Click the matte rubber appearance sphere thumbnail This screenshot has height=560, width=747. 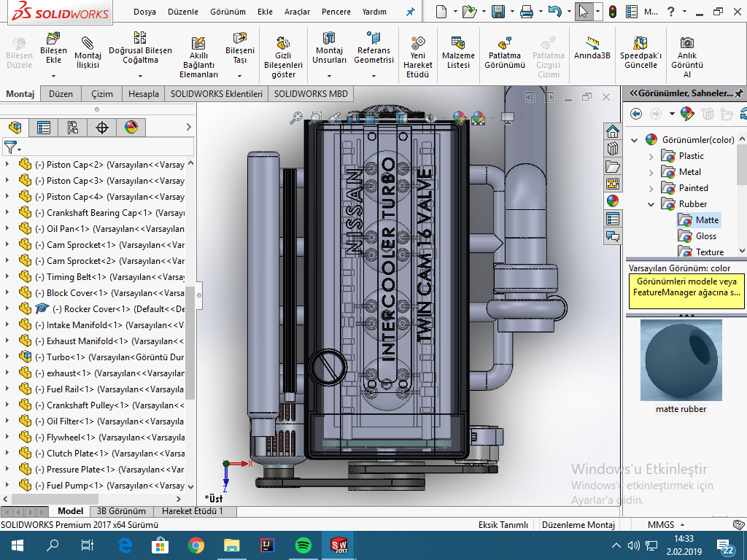pyautogui.click(x=681, y=360)
